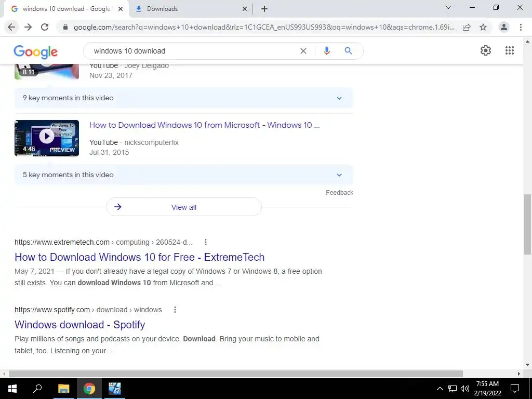Expand 5 key moments in this video
The width and height of the screenshot is (532, 399).
coord(183,175)
